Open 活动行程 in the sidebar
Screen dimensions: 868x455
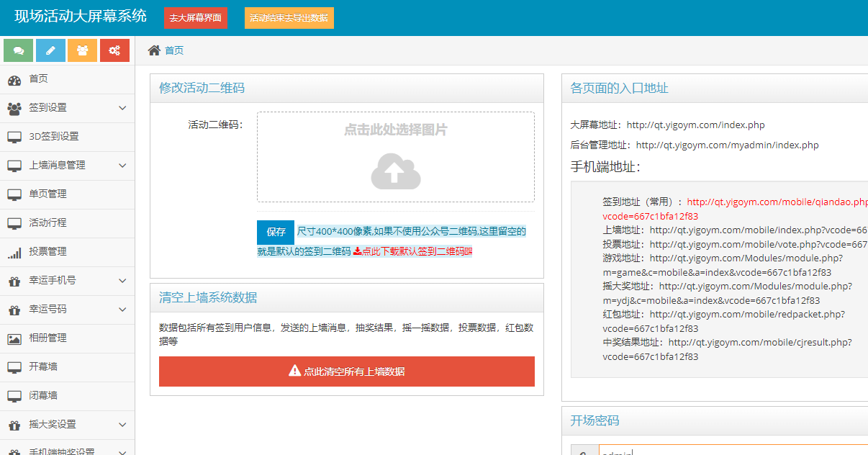48,223
